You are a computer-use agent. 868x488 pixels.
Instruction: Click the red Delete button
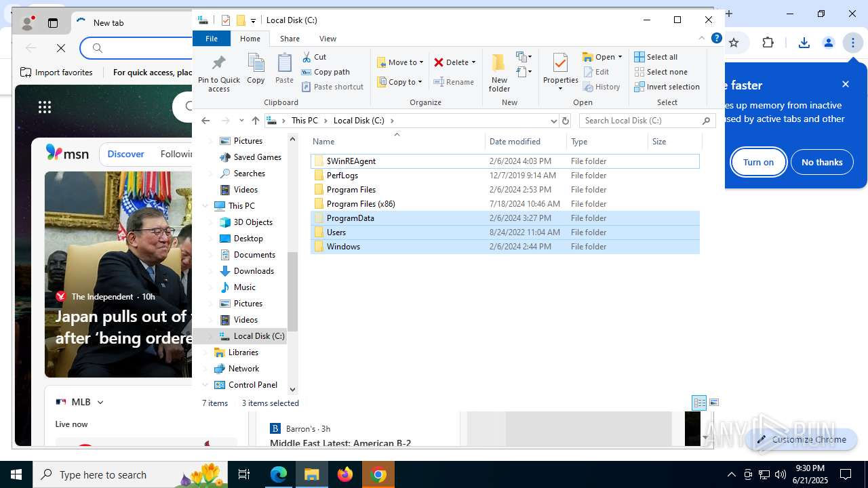[x=451, y=62]
